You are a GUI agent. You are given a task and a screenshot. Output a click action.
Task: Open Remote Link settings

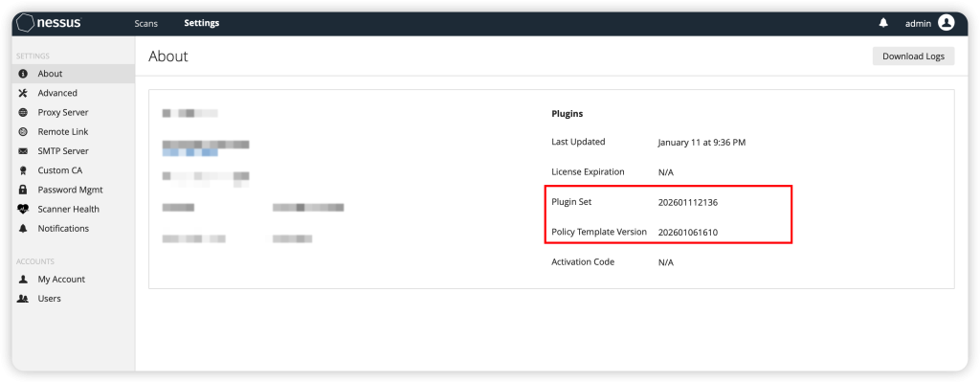point(73,132)
